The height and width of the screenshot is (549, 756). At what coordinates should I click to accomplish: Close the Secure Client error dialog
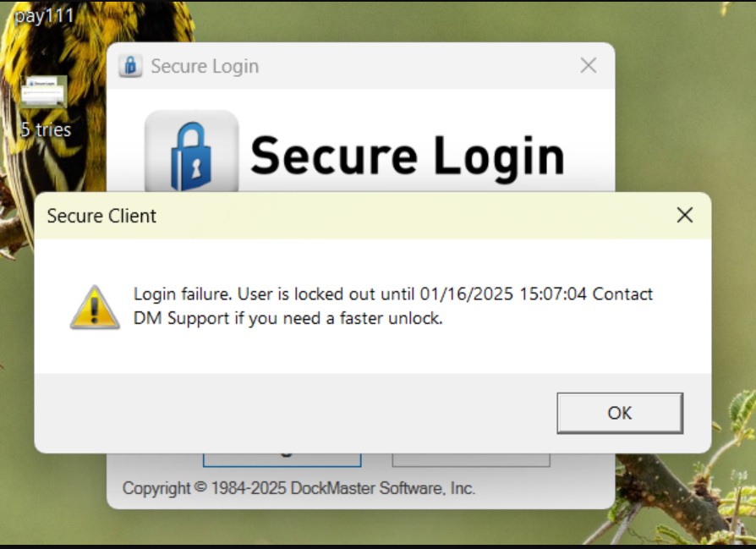pyautogui.click(x=685, y=215)
